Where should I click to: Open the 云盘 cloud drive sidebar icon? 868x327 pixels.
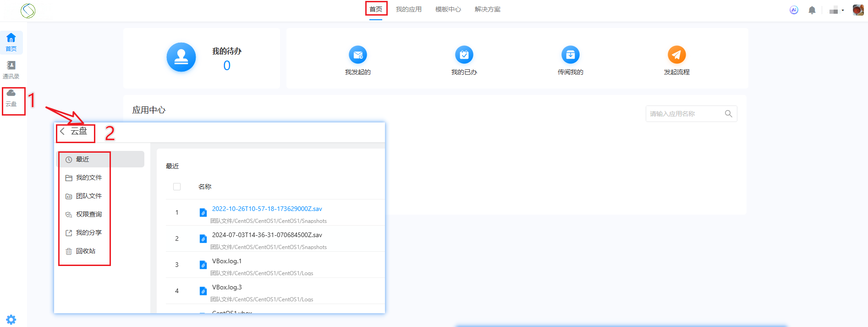(11, 97)
